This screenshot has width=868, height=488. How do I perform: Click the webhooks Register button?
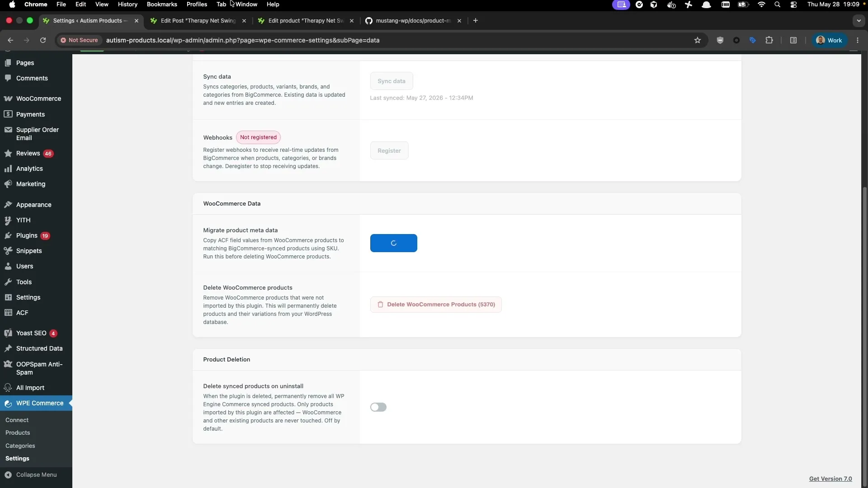[389, 150]
